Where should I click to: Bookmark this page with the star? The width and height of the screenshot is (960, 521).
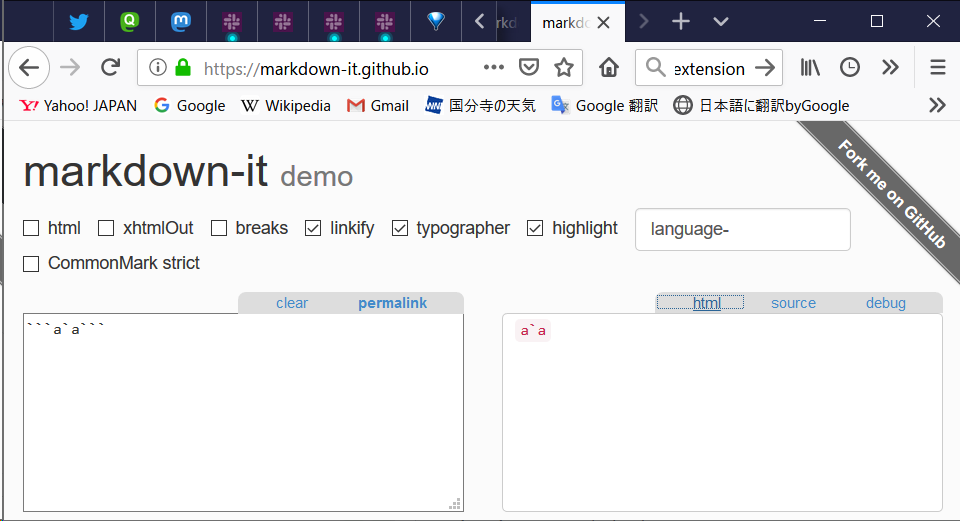click(x=564, y=67)
